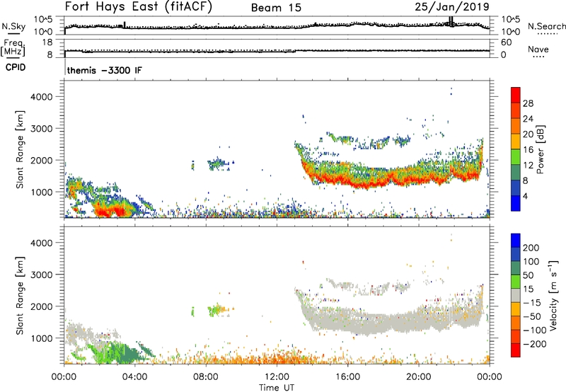Viewport: 566px width, 392px height.
Task: Click the 28 label on Power colorbar
Action: tap(528, 103)
